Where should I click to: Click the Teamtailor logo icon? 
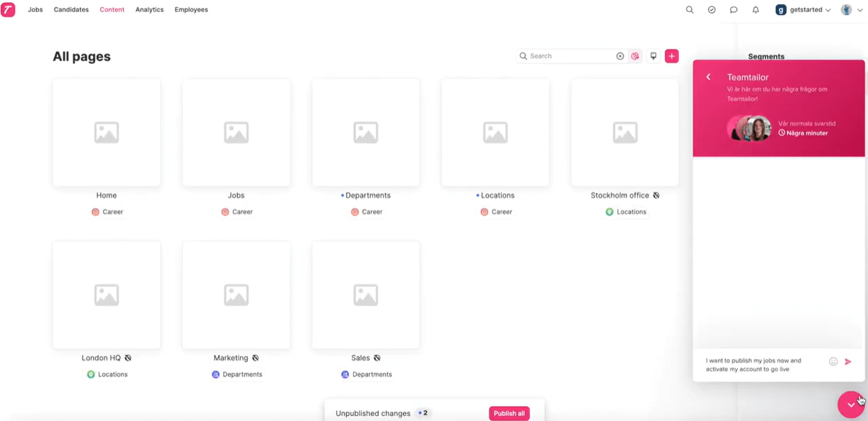tap(8, 10)
